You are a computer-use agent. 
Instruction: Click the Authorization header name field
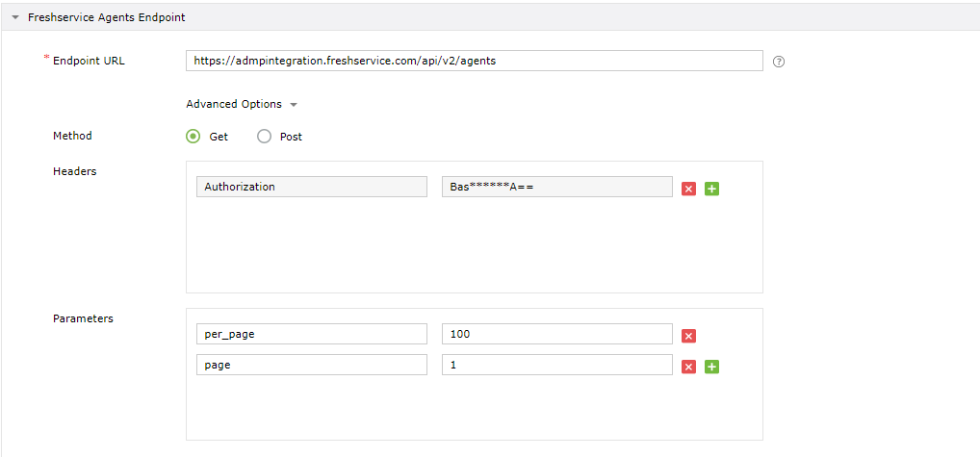(x=311, y=187)
